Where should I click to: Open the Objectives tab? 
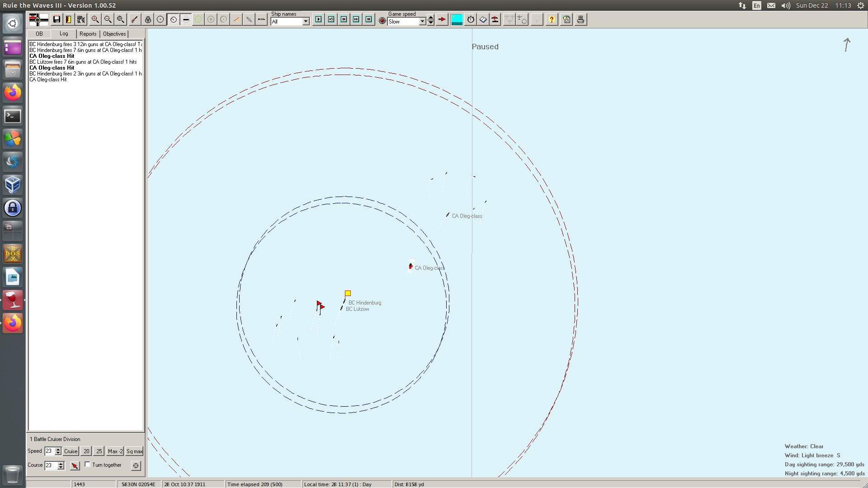(114, 34)
